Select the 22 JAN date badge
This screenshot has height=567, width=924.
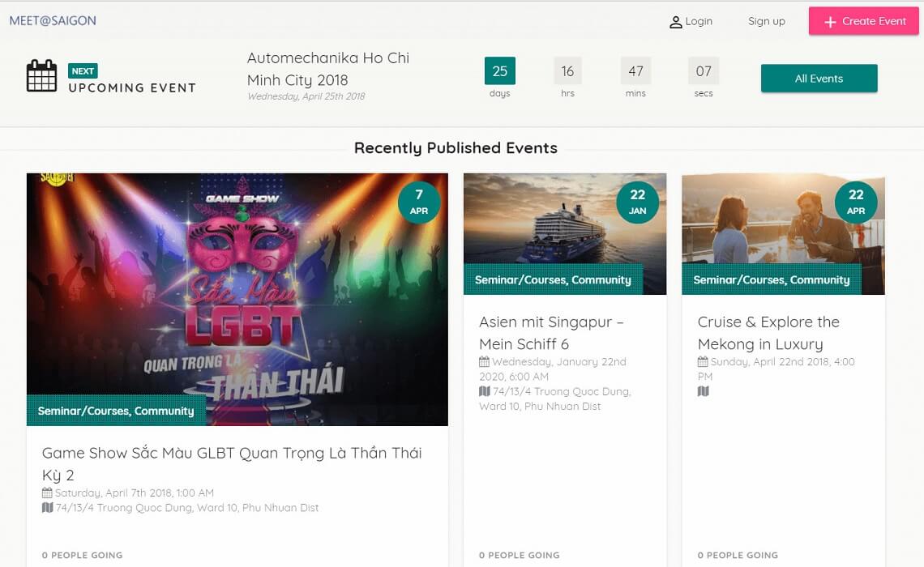point(637,202)
